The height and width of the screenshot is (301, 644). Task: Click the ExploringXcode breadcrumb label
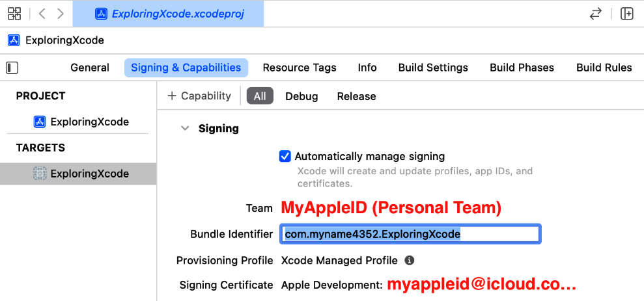click(64, 40)
